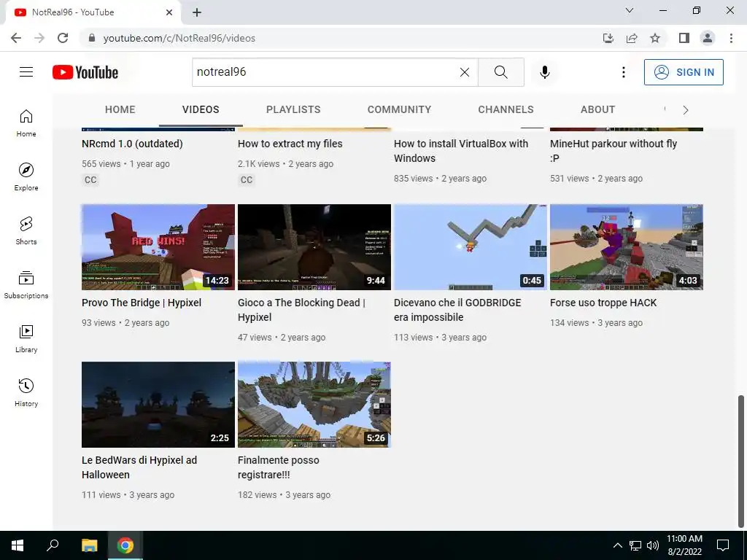Click the Finalmente posso registrare!!! title

[279, 467]
